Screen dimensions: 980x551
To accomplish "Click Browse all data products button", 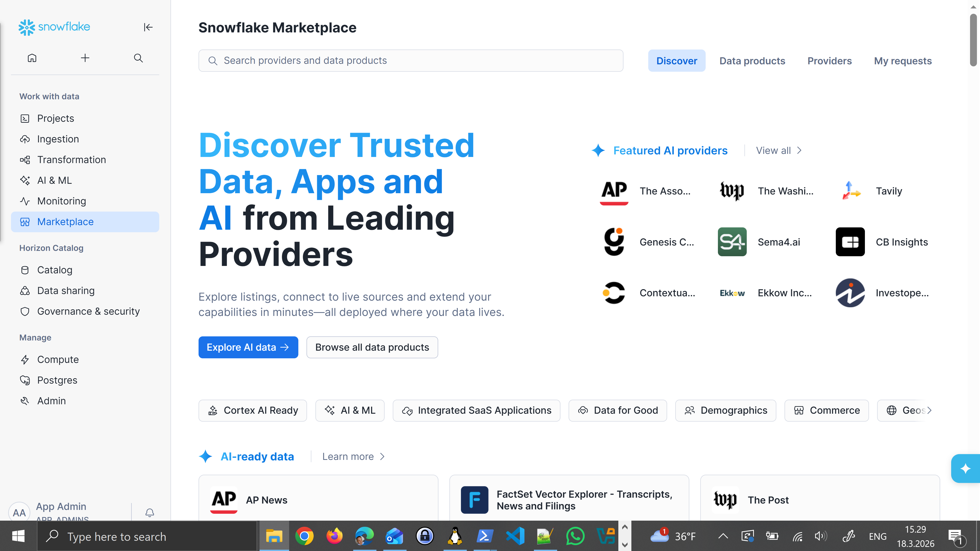I will pos(372,347).
